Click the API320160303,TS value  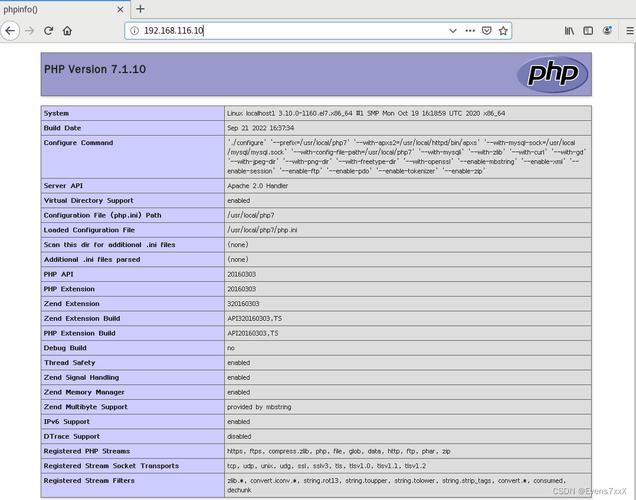tap(254, 319)
